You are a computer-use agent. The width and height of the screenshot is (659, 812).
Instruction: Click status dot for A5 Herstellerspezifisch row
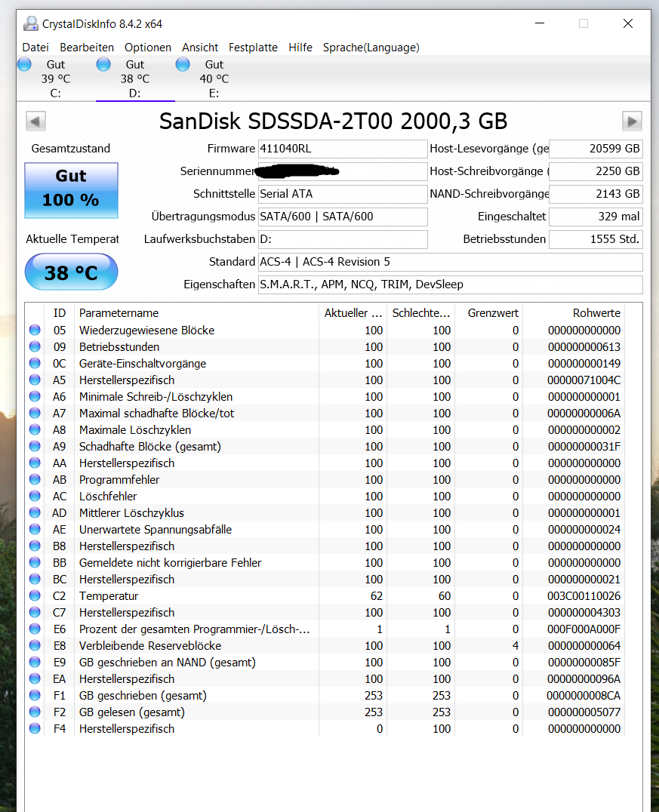pyautogui.click(x=35, y=380)
